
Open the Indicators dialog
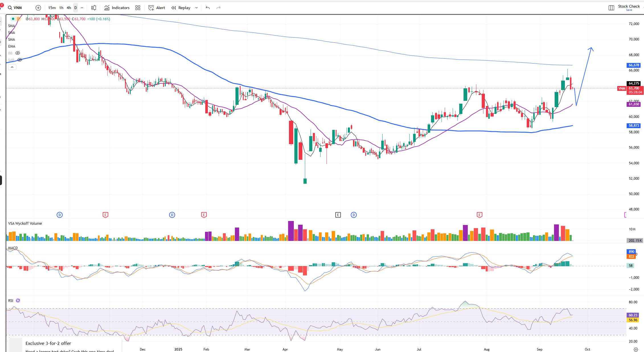tap(117, 8)
